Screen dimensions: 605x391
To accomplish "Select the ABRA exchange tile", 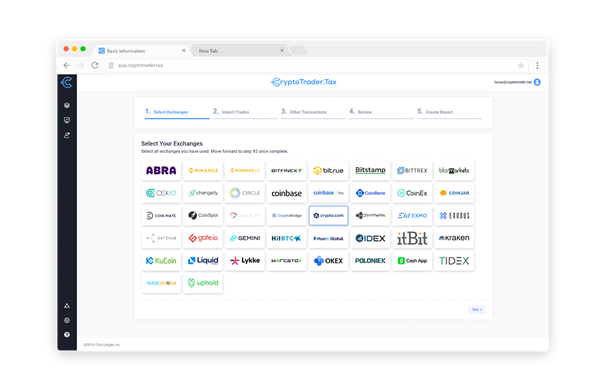I will tap(161, 170).
